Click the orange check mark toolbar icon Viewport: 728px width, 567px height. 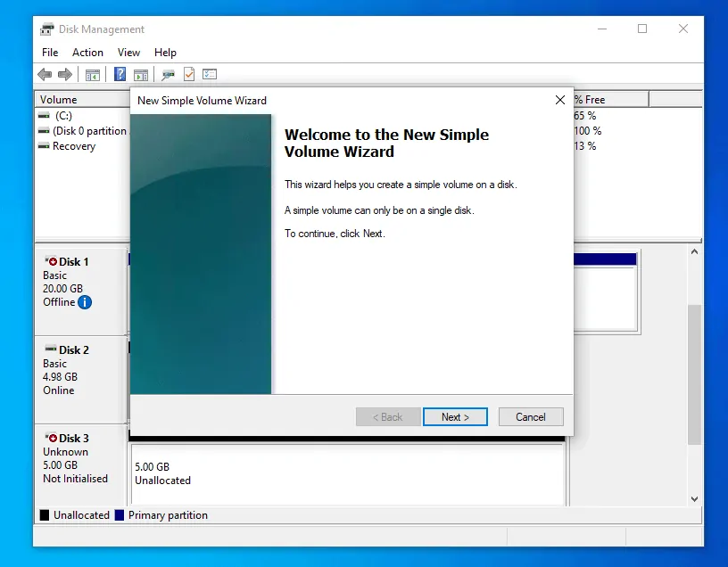pos(189,74)
